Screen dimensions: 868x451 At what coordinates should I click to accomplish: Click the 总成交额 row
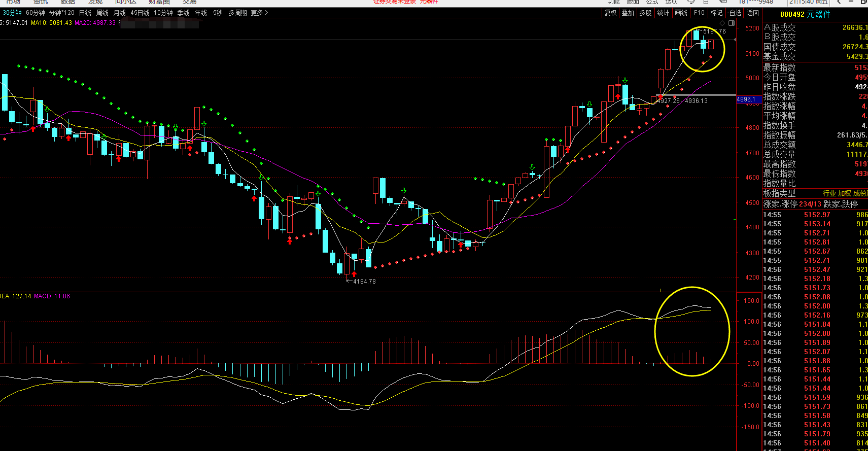(x=815, y=145)
